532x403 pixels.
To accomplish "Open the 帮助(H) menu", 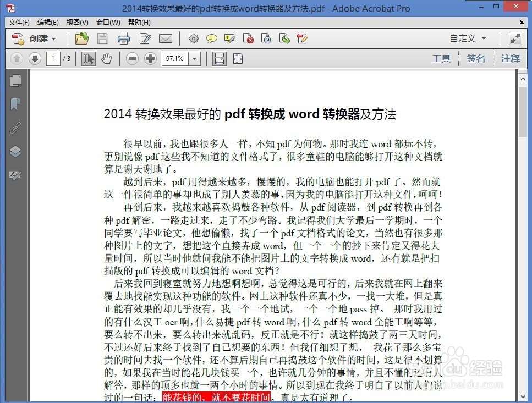I will coord(139,23).
